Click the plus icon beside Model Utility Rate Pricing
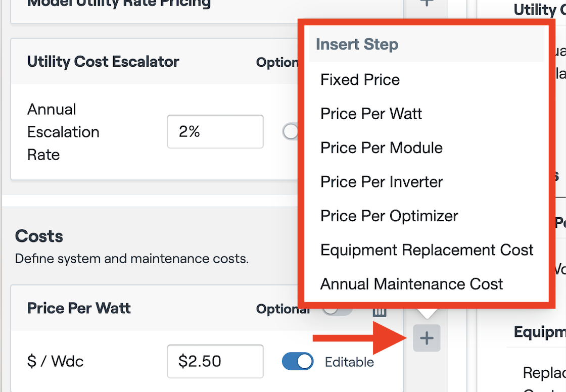 [x=427, y=3]
